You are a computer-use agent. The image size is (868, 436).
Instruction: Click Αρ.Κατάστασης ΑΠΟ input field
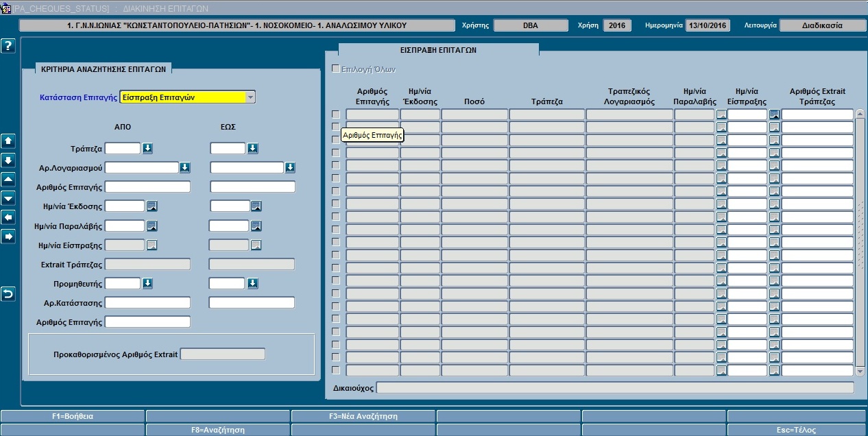[147, 302]
